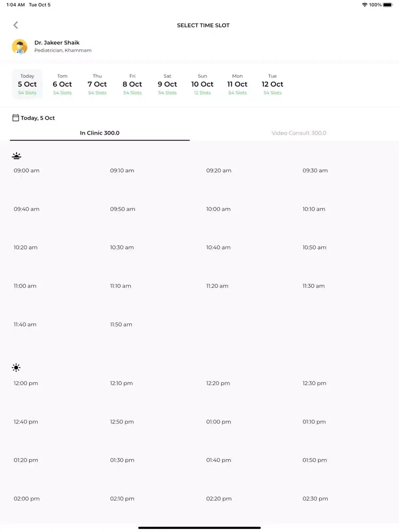Book the 01:20 pm slot
This screenshot has height=532, width=399.
tap(26, 460)
